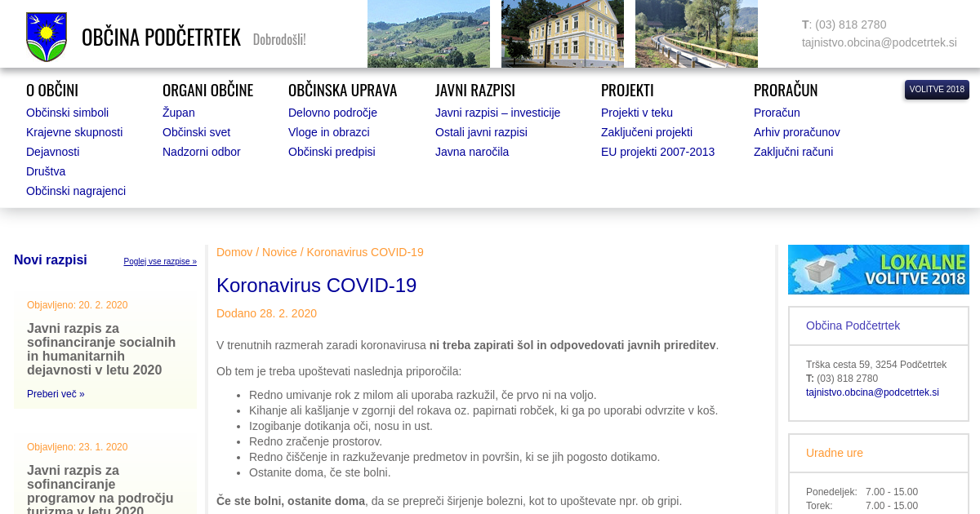This screenshot has width=980, height=514.
Task: Navigate to Domov in breadcrumb
Action: click(234, 252)
